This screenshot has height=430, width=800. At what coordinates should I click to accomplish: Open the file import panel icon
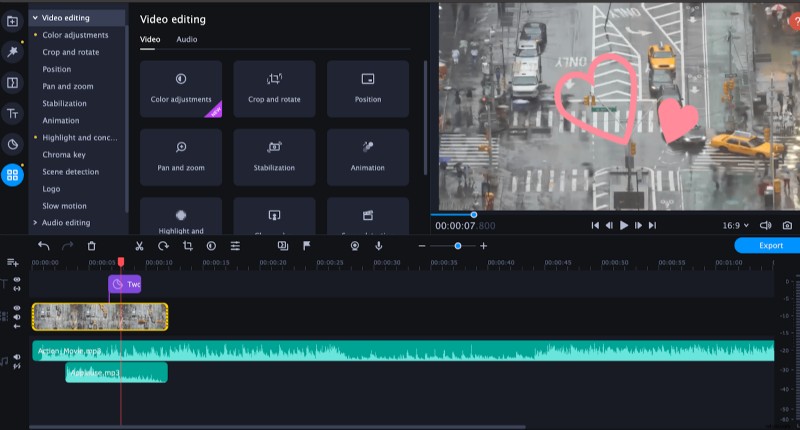pyautogui.click(x=12, y=21)
